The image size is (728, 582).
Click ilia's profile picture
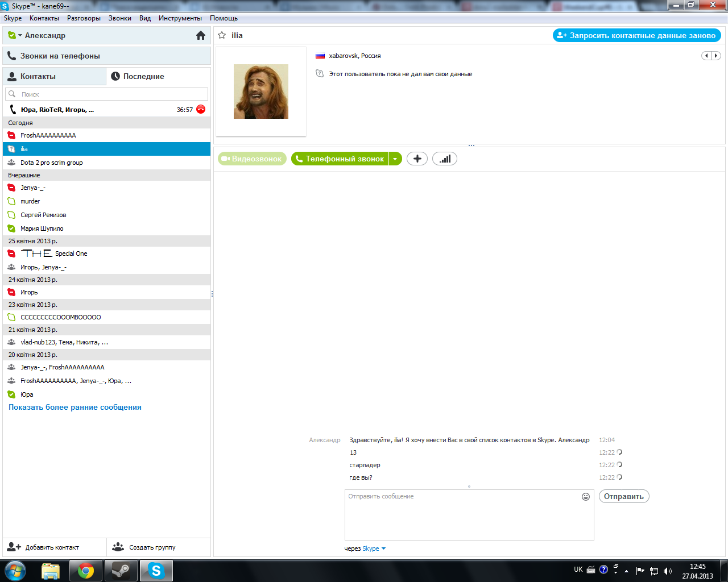coord(261,92)
